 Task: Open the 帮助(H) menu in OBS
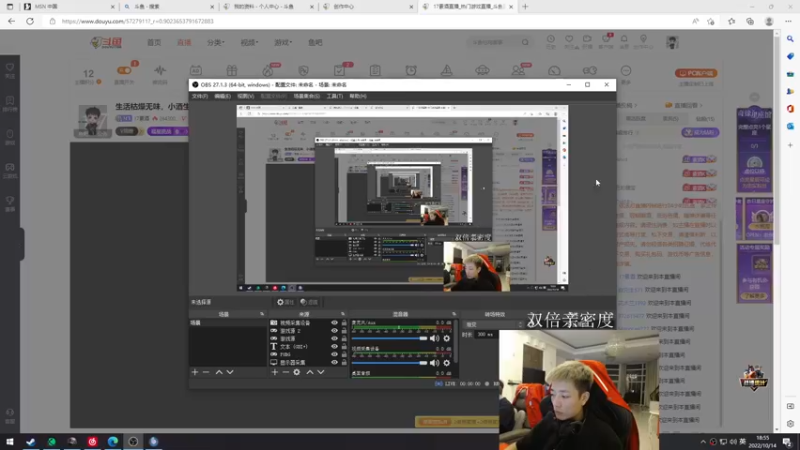tap(358, 96)
